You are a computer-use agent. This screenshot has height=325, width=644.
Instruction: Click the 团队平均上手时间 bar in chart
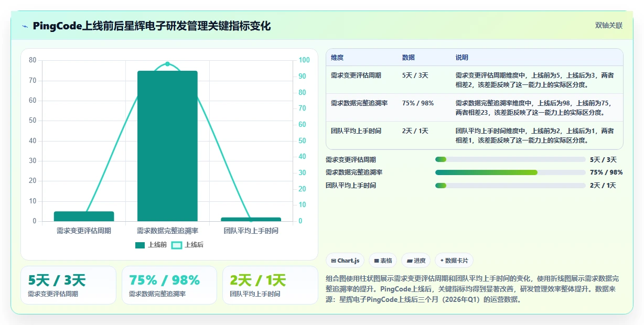click(x=251, y=219)
